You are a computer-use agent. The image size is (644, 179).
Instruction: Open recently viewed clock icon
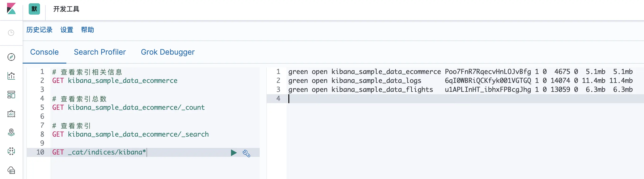[x=11, y=33]
